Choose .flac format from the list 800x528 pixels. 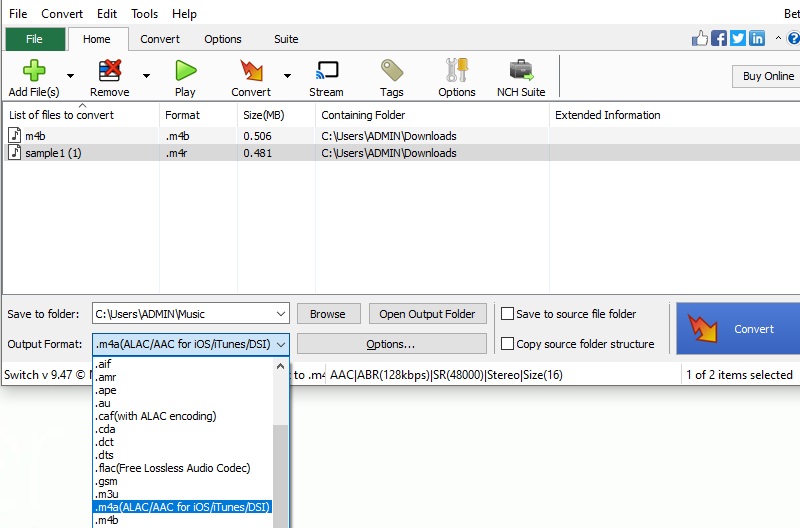pos(172,468)
